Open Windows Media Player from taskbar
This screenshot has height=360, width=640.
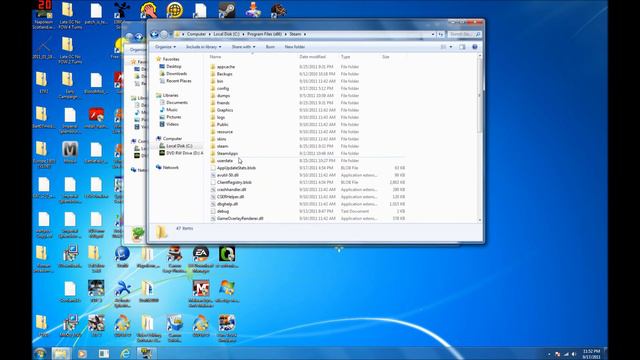pyautogui.click(x=82, y=353)
